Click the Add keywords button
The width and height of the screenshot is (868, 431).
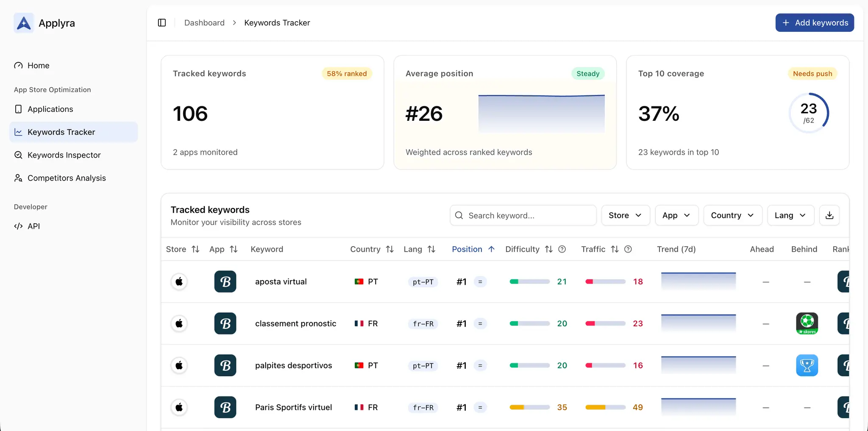pos(815,23)
